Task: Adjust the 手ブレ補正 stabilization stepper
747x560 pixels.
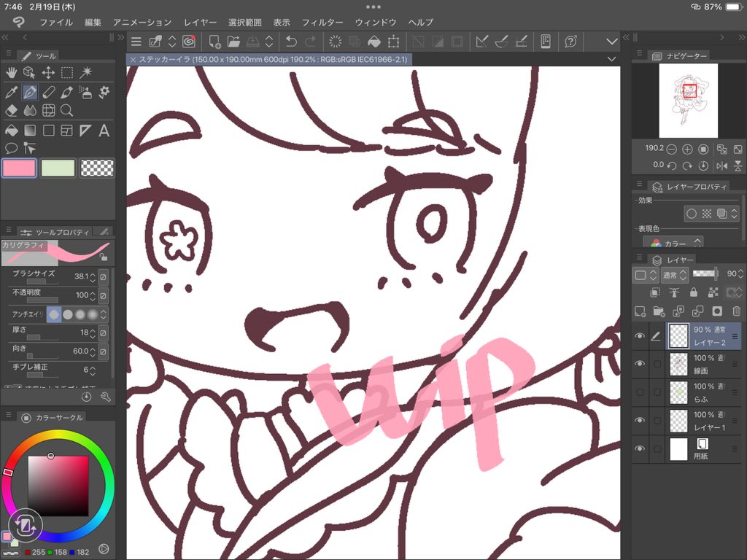Action: [x=93, y=370]
